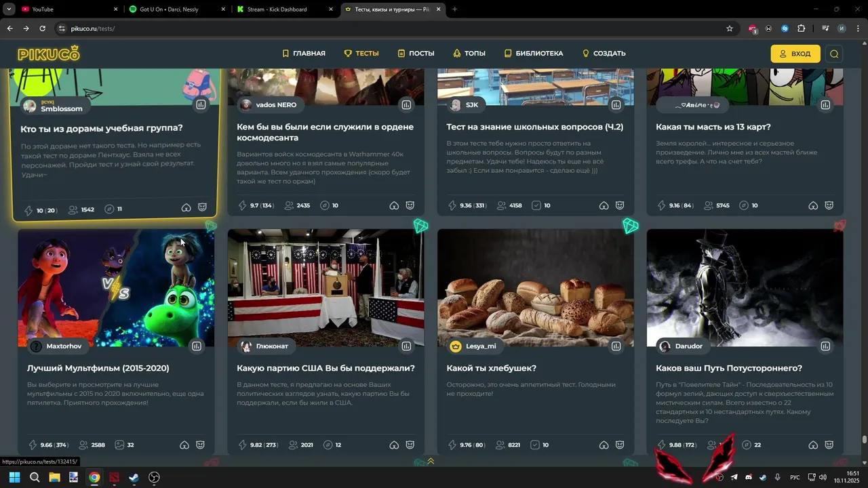This screenshot has height=488, width=868.
Task: Switch to the YouTube tab
Action: click(x=68, y=9)
